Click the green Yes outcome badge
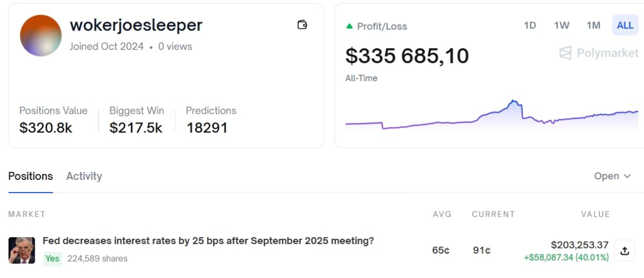The height and width of the screenshot is (278, 644). (x=53, y=259)
